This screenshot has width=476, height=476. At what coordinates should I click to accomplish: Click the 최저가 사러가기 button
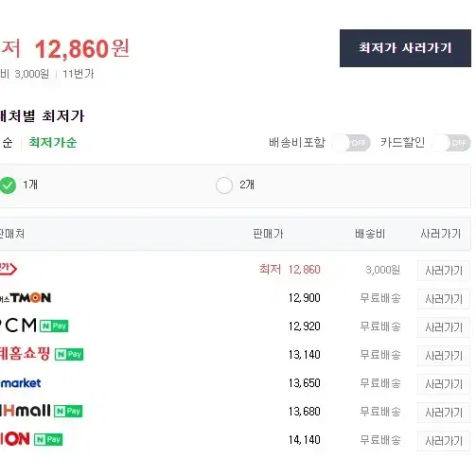[x=405, y=48]
